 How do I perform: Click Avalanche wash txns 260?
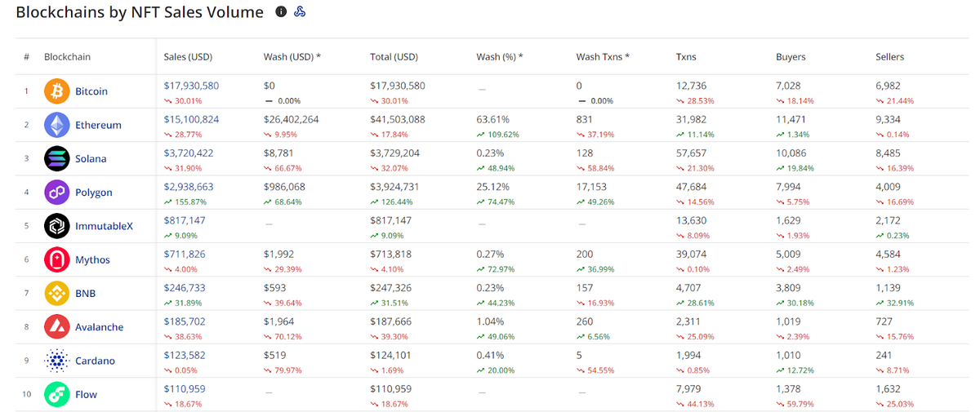tap(584, 321)
